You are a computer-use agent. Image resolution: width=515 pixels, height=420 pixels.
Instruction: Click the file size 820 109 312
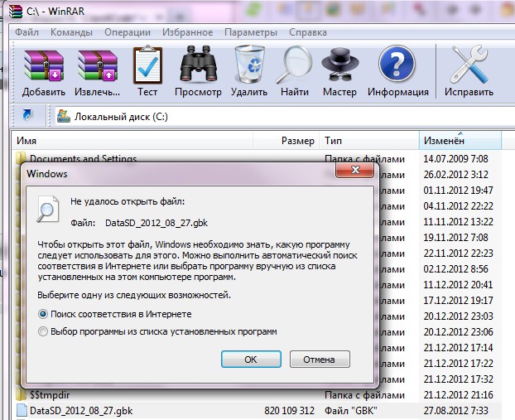[x=289, y=410]
